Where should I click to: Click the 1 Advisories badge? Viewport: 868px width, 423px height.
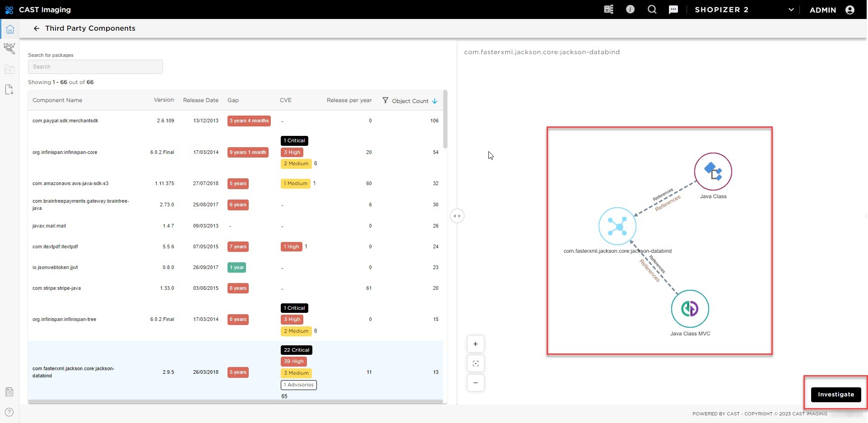298,385
